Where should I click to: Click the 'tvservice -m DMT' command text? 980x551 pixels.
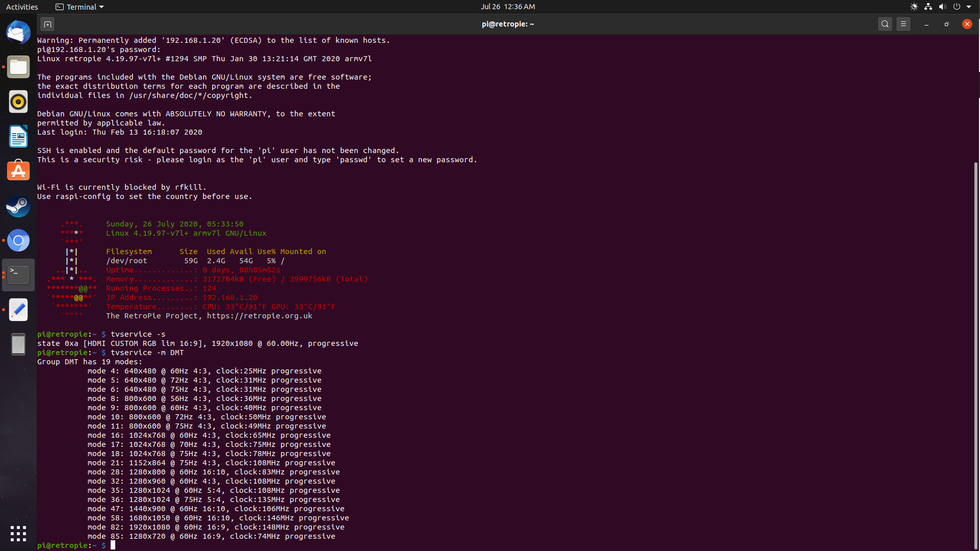[x=147, y=353]
